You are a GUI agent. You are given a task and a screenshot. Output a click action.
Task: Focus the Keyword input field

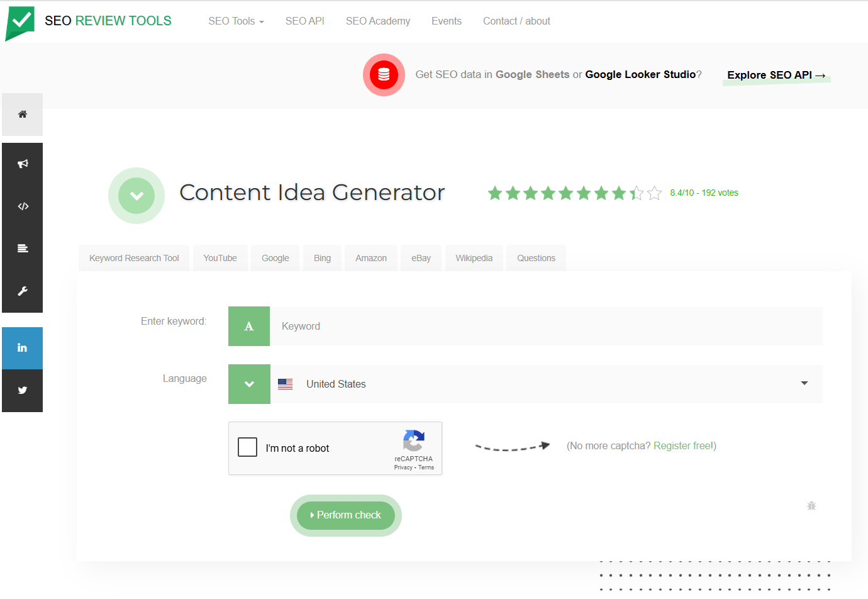point(546,326)
